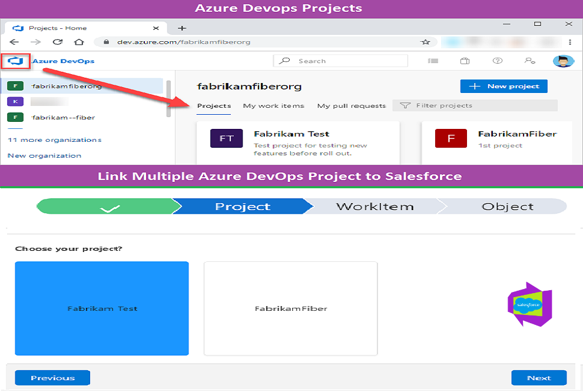Click the user sign-in person icon

click(531, 61)
